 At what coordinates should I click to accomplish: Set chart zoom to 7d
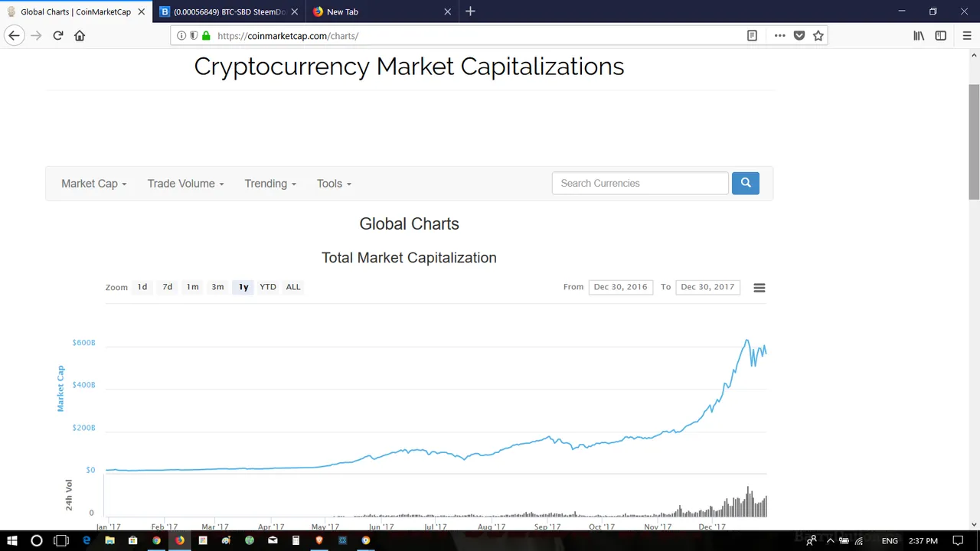168,287
